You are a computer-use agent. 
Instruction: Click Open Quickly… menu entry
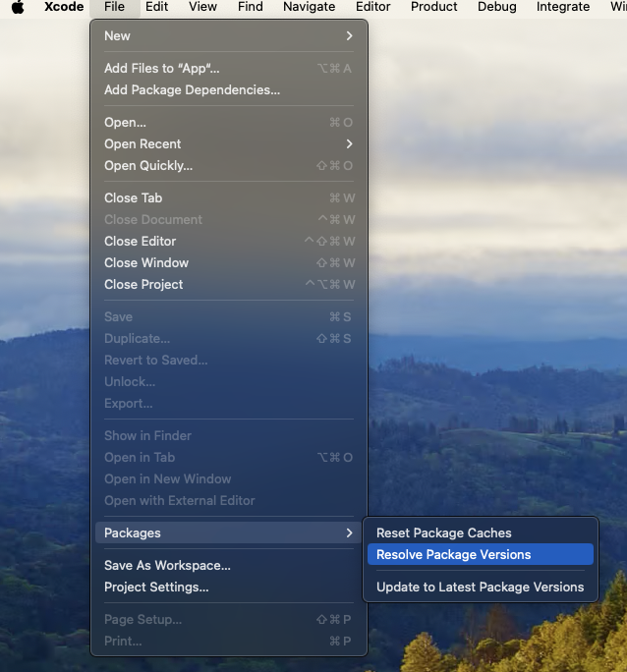click(x=148, y=166)
